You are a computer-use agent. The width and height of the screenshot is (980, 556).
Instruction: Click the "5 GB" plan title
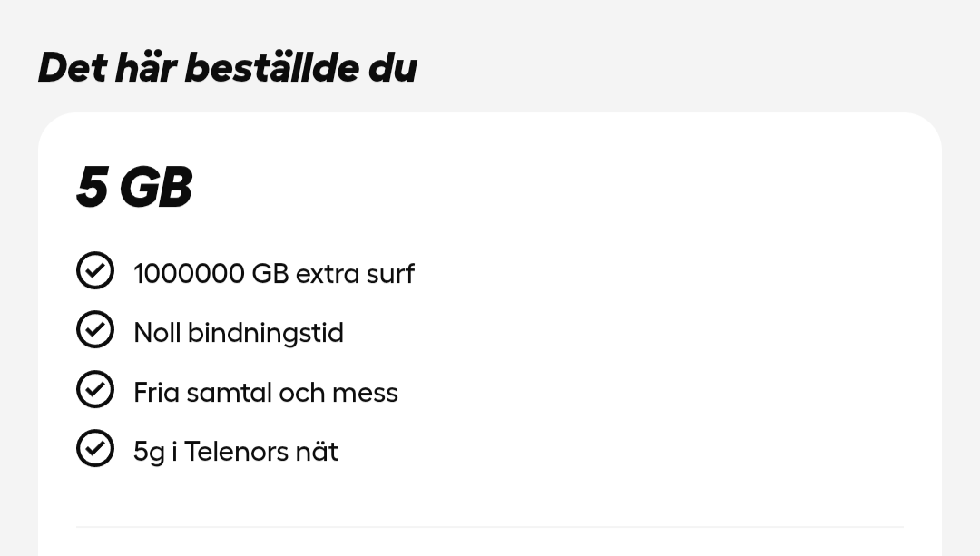pos(133,187)
